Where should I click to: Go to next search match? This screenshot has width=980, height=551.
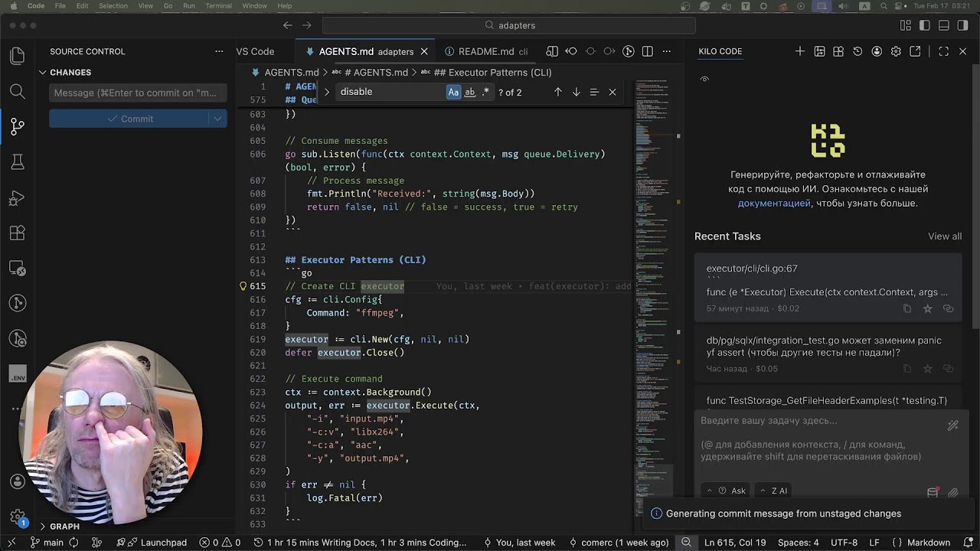(576, 92)
